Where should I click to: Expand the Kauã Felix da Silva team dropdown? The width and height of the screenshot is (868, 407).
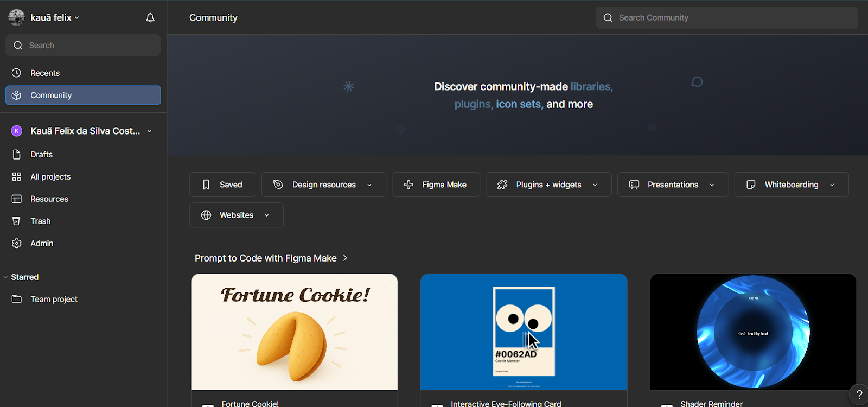(150, 131)
